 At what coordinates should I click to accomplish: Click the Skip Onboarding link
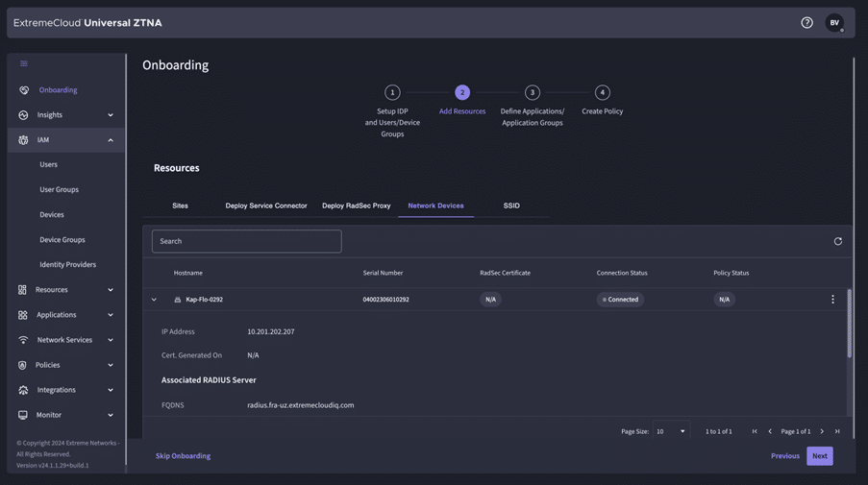[x=183, y=456]
